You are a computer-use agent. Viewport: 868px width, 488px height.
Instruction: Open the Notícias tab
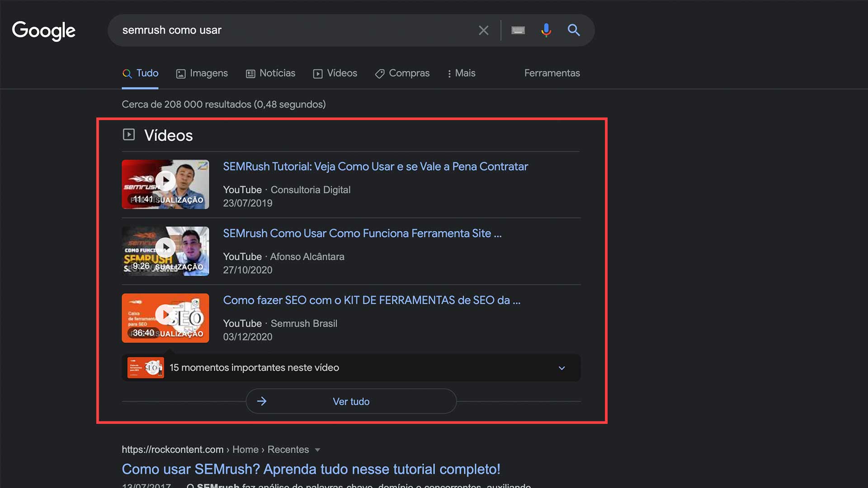270,73
